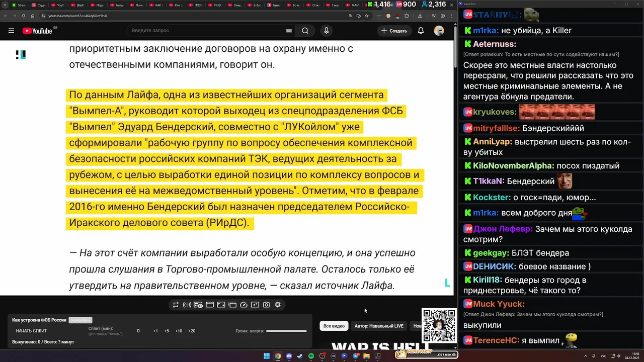
Task: Show on-screen keyboard icon in search box
Action: coord(289,31)
